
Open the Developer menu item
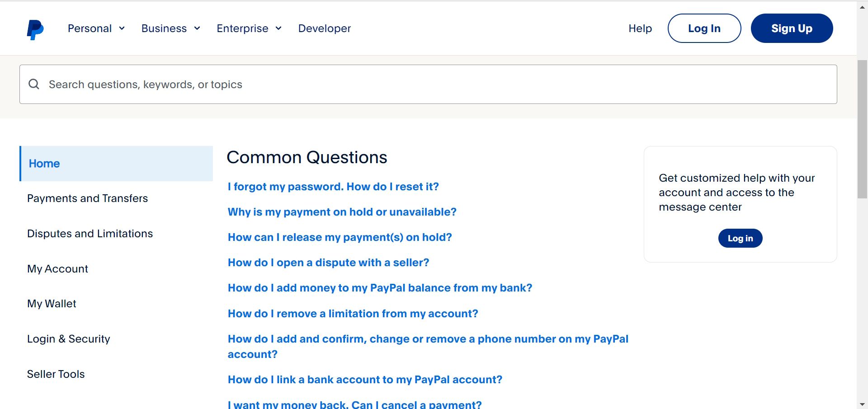coord(324,28)
